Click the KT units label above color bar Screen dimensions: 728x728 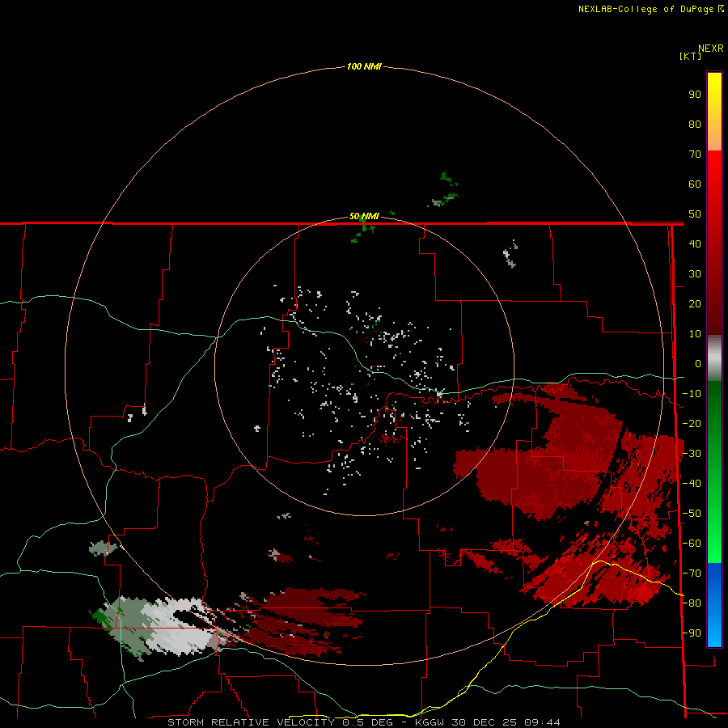(691, 56)
